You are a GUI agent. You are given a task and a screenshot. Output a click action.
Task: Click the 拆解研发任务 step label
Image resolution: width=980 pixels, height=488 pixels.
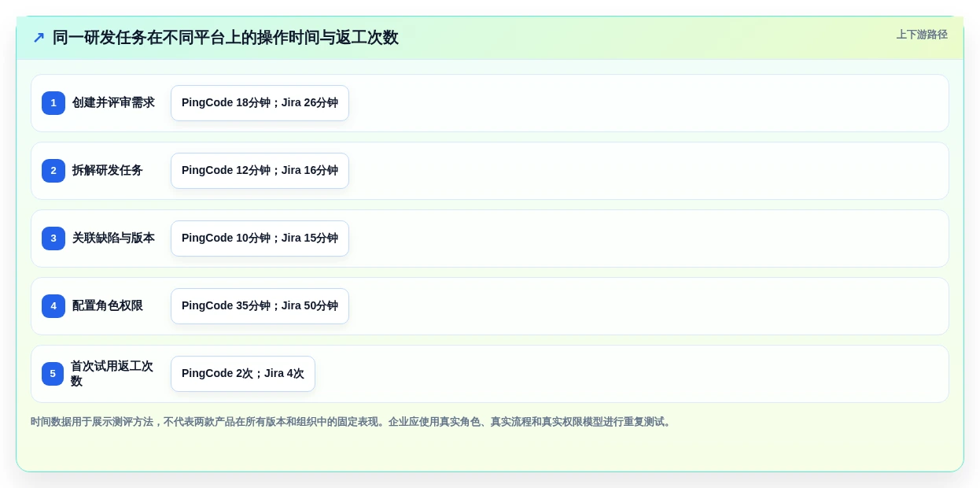tap(108, 171)
